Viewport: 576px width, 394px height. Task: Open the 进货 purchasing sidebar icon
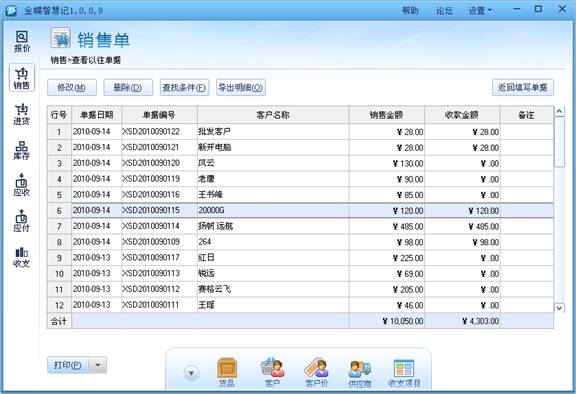coord(22,114)
